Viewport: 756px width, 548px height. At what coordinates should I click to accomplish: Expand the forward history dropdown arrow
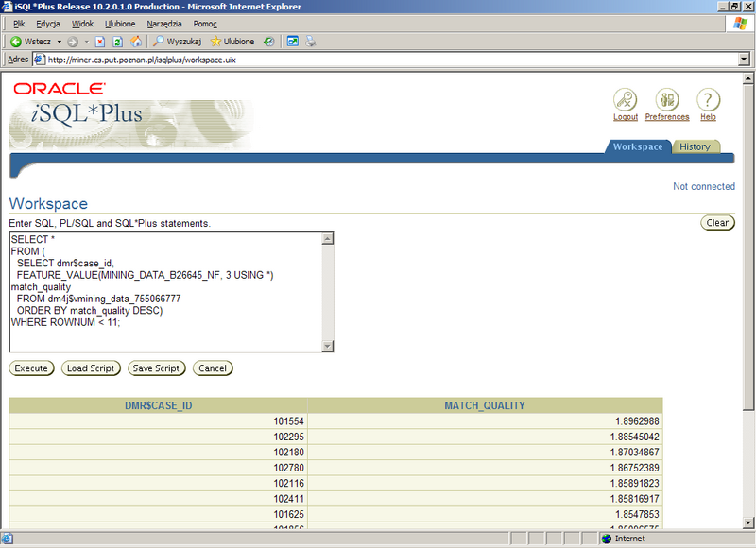click(87, 42)
